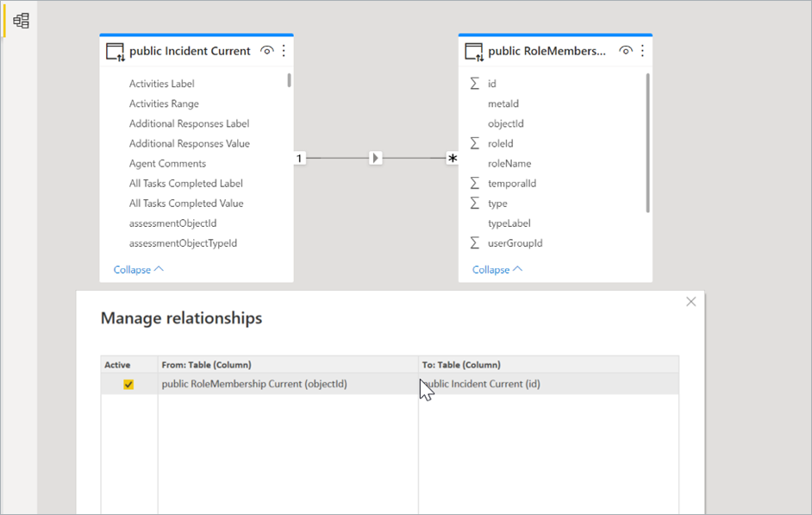Close the Manage relationships dialog
This screenshot has width=812, height=515.
[690, 302]
